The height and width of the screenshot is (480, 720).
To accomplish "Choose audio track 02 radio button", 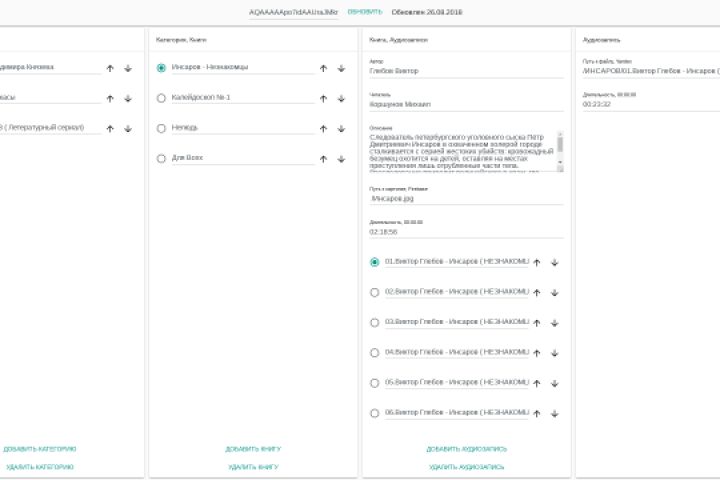I will pos(375,292).
